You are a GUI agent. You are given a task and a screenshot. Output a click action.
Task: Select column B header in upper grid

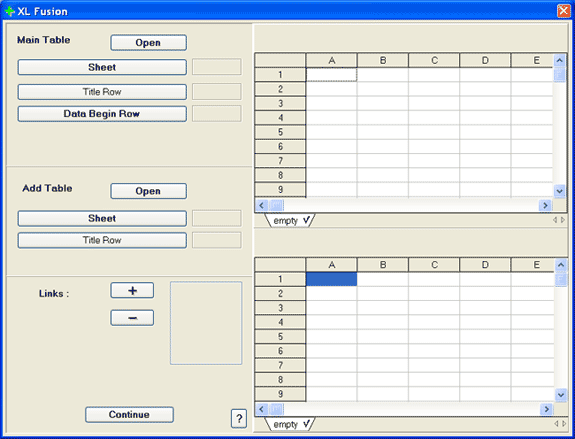pos(383,61)
